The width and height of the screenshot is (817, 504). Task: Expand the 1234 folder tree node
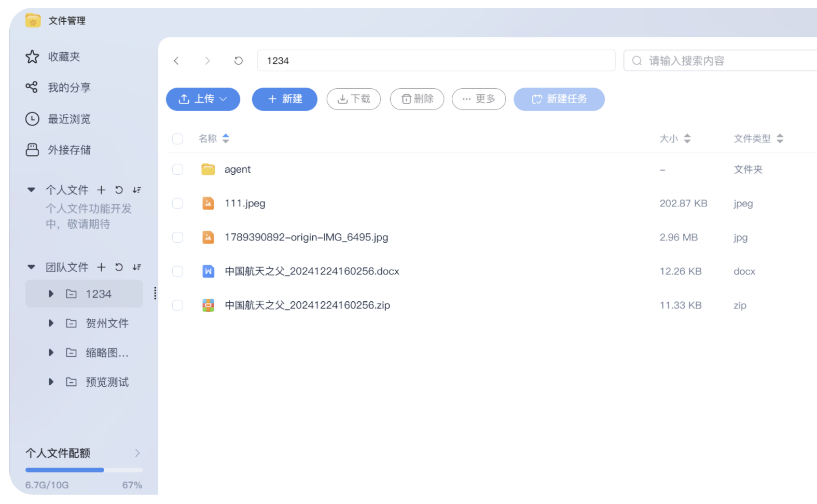(51, 294)
